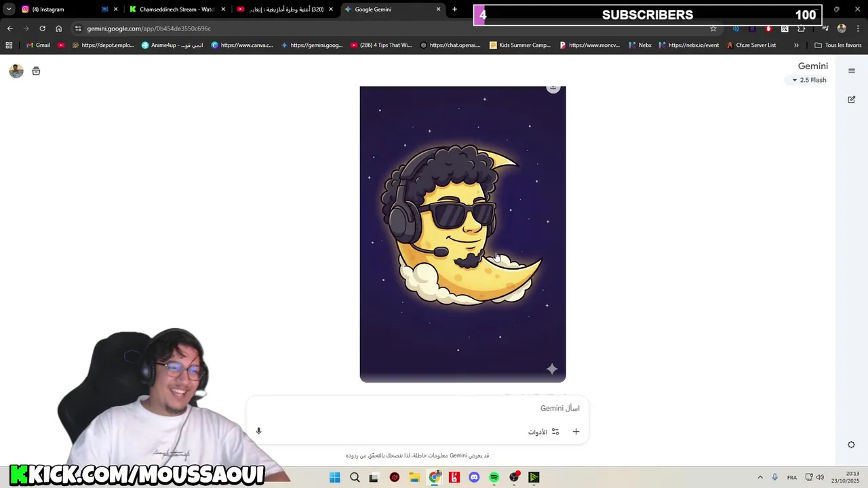
Task: Close the Google Gemini tab
Action: (x=438, y=9)
